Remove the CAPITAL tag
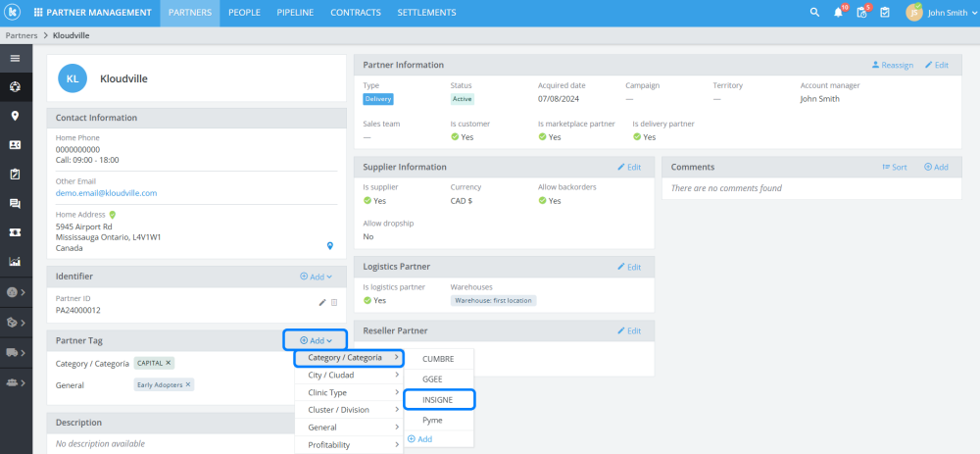This screenshot has width=980, height=454. pyautogui.click(x=169, y=363)
